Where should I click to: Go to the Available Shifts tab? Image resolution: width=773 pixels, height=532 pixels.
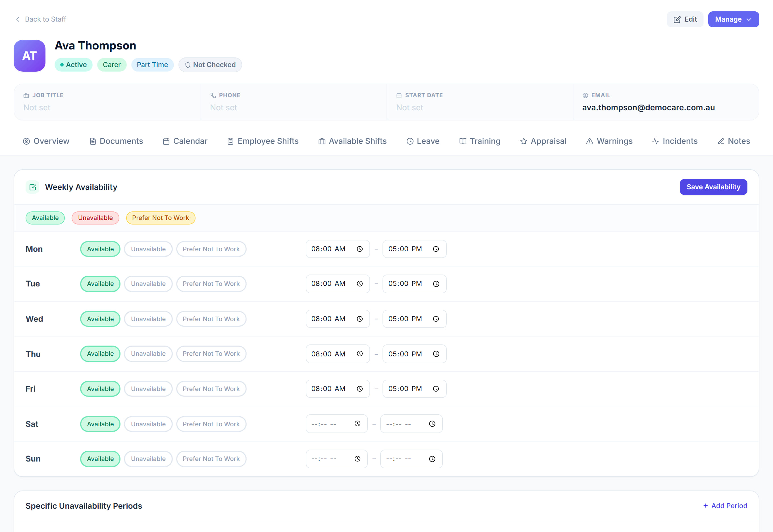coord(352,141)
